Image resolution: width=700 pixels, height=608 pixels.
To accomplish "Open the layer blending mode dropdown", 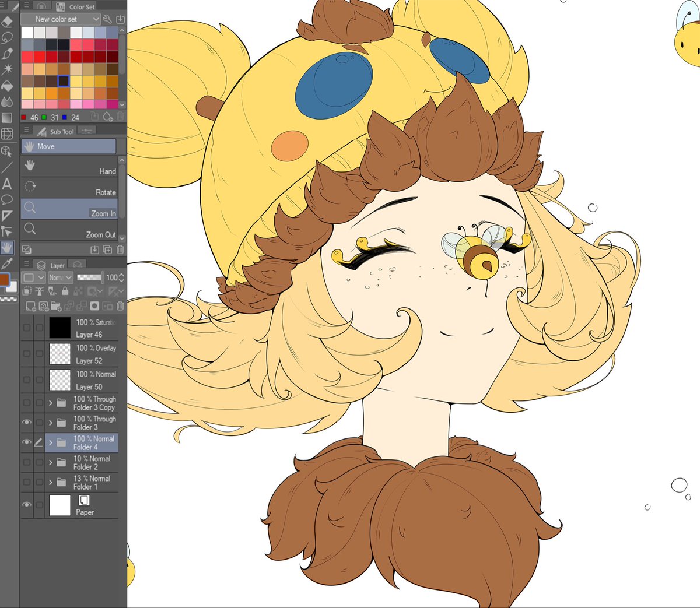I will click(x=60, y=277).
